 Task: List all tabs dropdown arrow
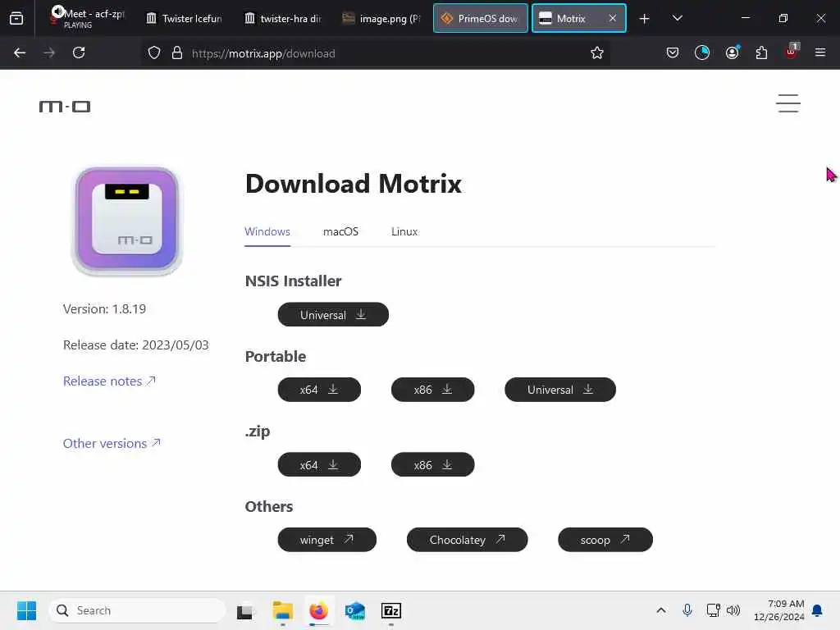click(x=677, y=19)
